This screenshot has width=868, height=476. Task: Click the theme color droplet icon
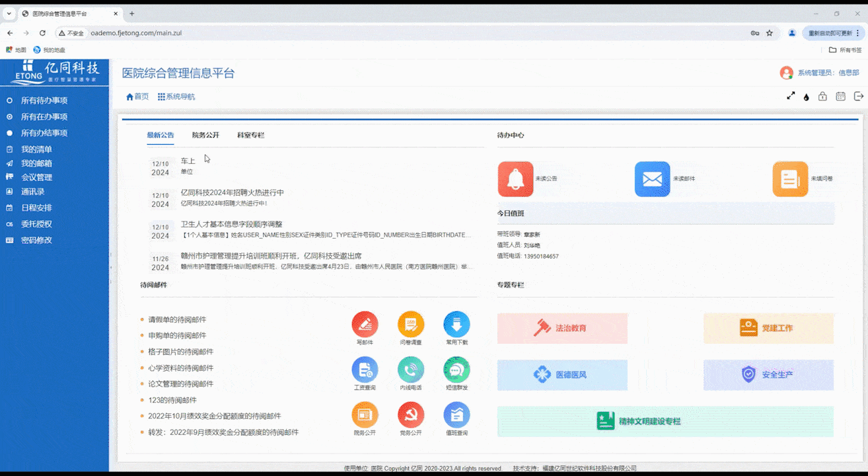coord(807,97)
